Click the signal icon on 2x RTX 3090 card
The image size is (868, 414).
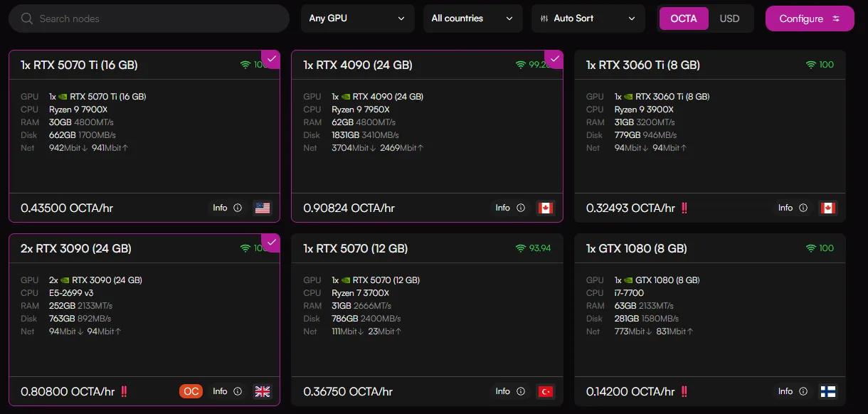point(245,248)
